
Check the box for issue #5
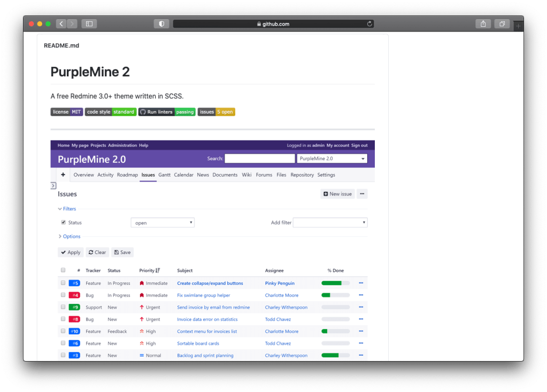coord(63,283)
